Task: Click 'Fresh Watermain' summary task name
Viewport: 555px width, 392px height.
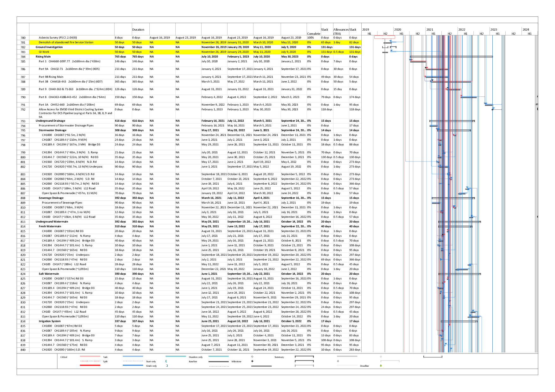Action: pos(50,226)
